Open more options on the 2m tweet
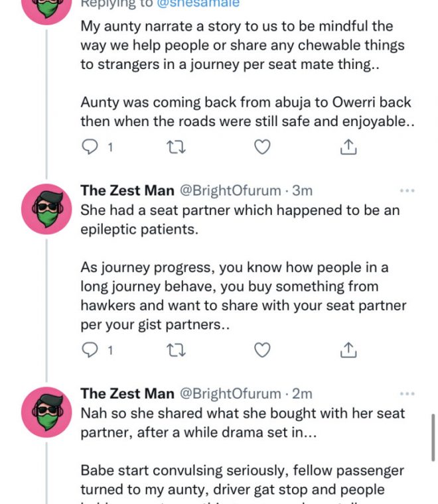The width and height of the screenshot is (438, 504). pos(406,394)
